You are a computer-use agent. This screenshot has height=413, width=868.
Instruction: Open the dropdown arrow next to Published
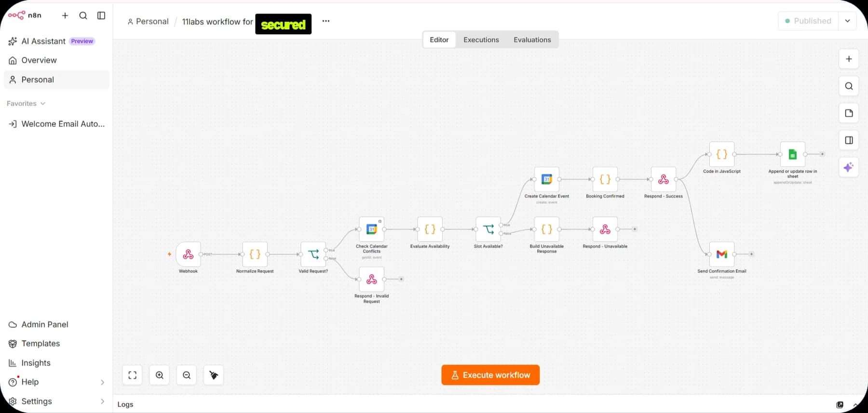847,21
